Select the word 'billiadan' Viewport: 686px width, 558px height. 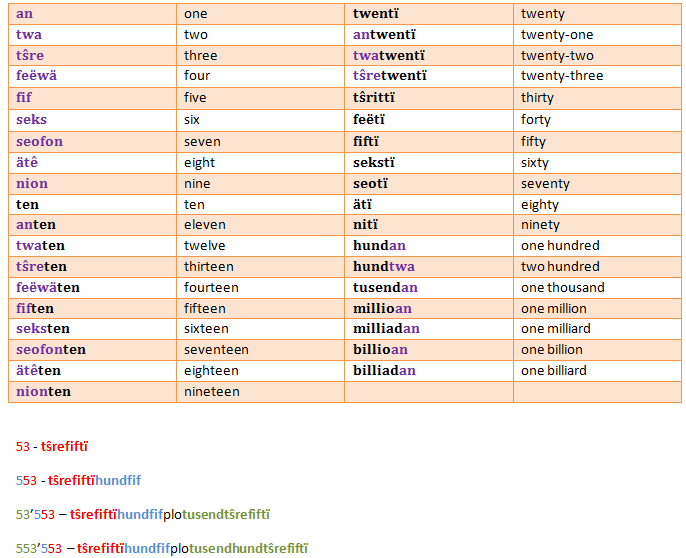tap(384, 370)
